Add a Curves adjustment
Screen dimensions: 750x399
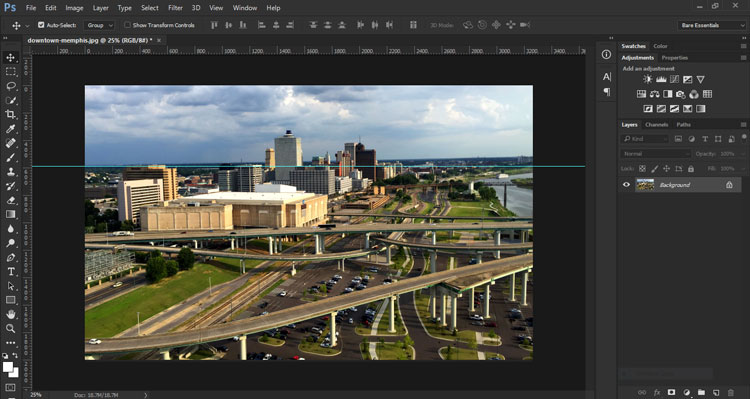674,79
